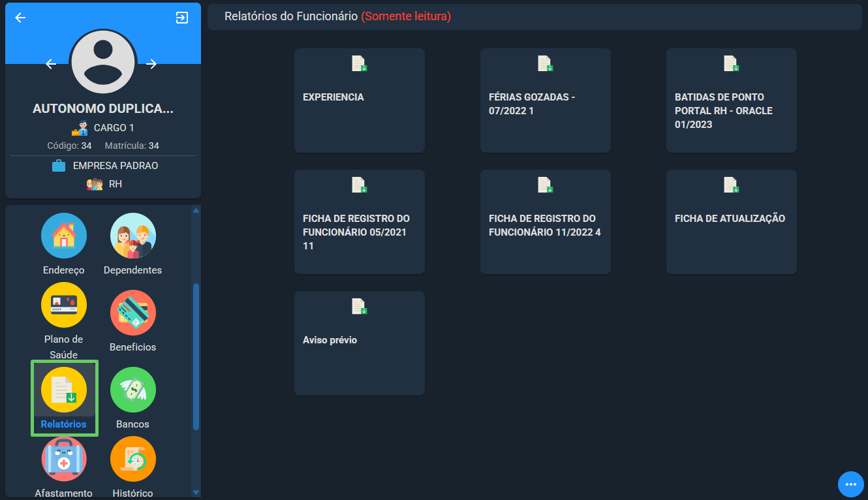868x500 pixels.
Task: Click the Relatórios do Funcionário heading
Action: pos(291,16)
